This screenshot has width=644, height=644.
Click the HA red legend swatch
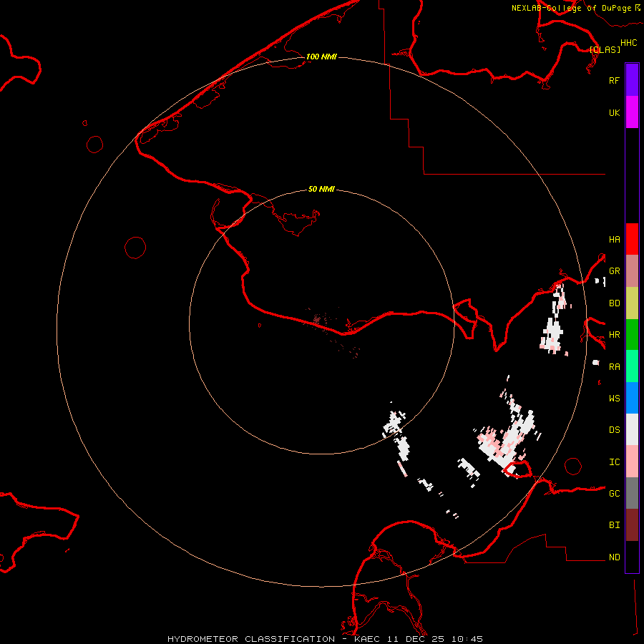click(632, 239)
